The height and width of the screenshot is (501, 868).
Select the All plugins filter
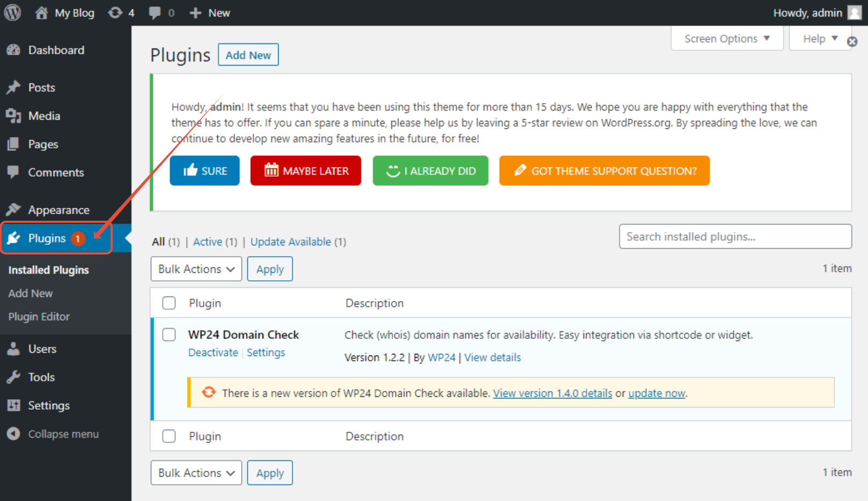coord(158,242)
